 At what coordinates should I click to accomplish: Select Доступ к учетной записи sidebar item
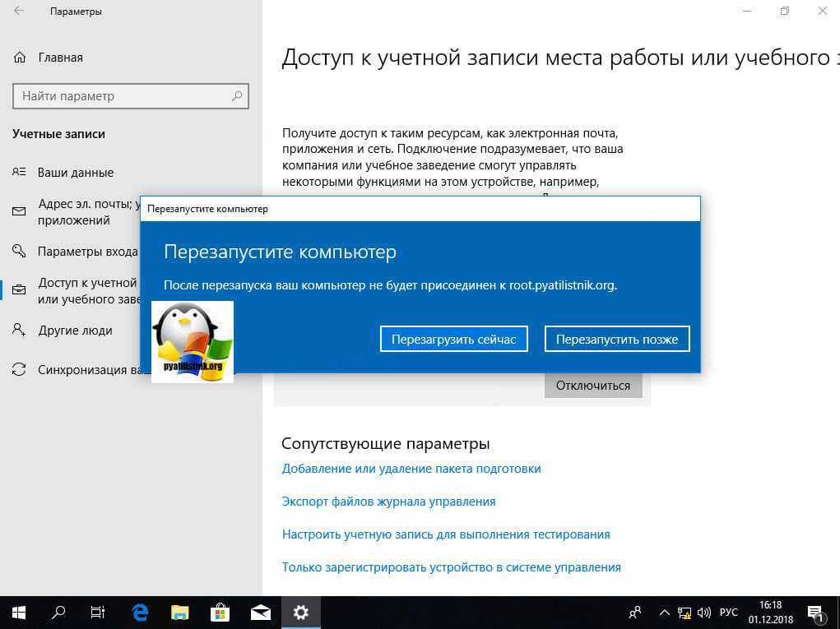tap(88, 291)
